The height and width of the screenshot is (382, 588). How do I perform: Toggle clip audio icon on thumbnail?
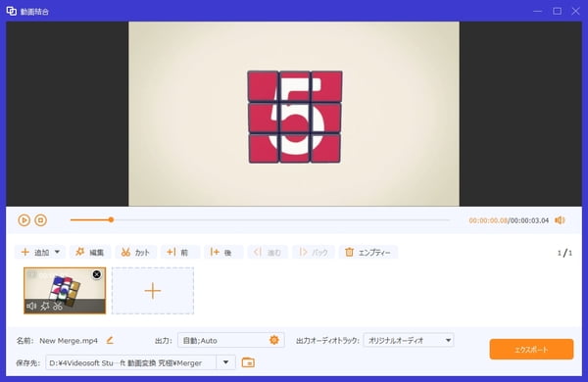click(x=31, y=307)
